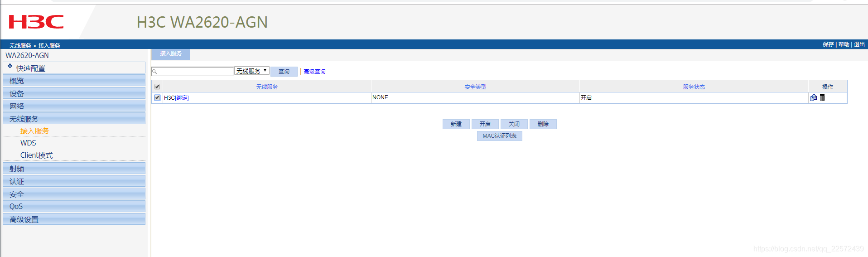The image size is (868, 257).
Task: Collapse the 无线服务 sidebar section
Action: [74, 119]
